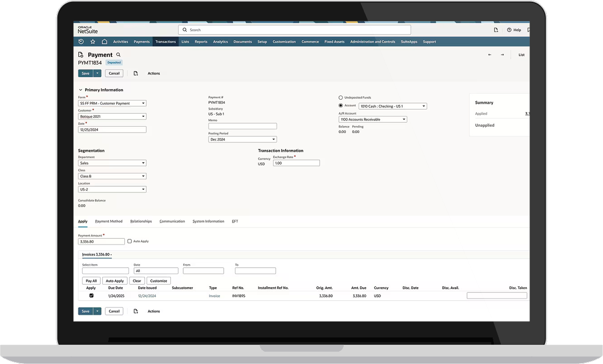Click the star shortcuts icon in navigation bar
The height and width of the screenshot is (364, 603).
click(x=93, y=41)
